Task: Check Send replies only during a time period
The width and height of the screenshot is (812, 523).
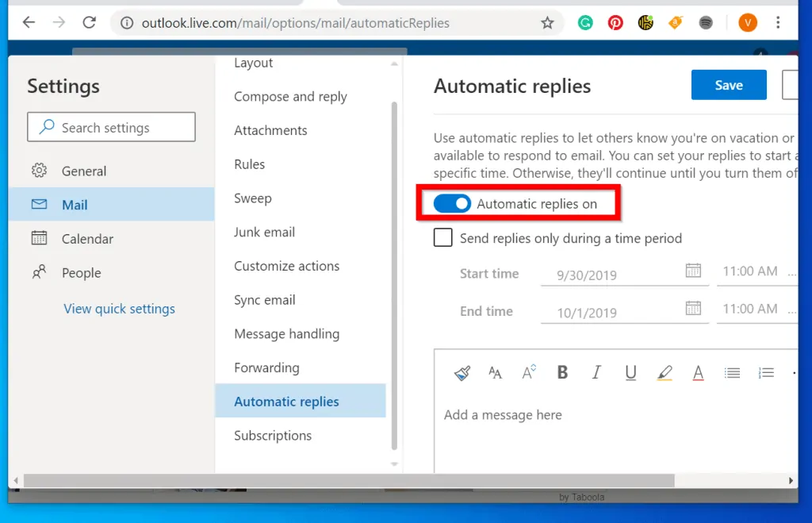Action: coord(443,238)
